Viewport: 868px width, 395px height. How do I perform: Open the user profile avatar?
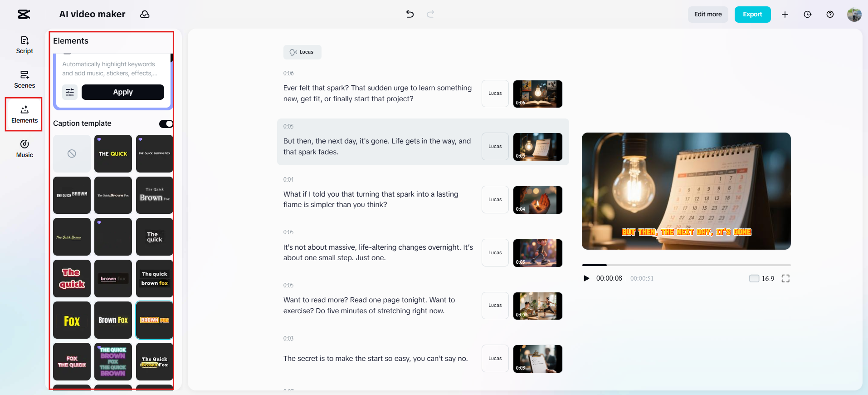coord(854,15)
